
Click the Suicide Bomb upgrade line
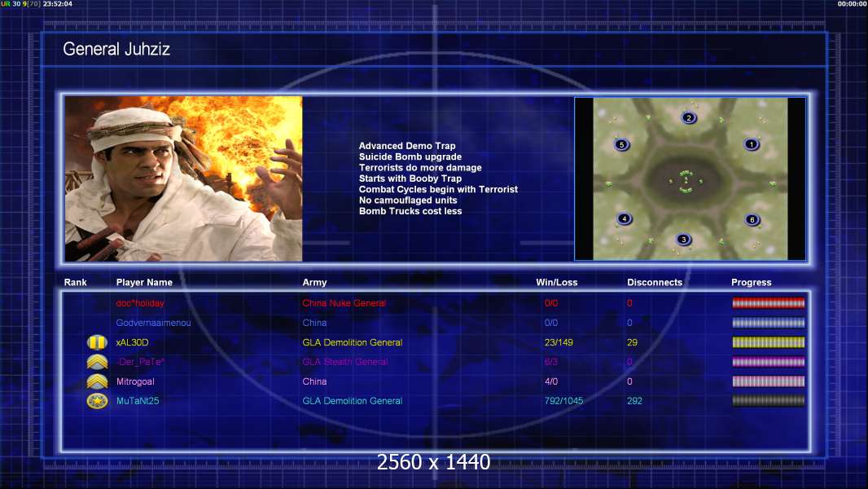[x=410, y=156]
